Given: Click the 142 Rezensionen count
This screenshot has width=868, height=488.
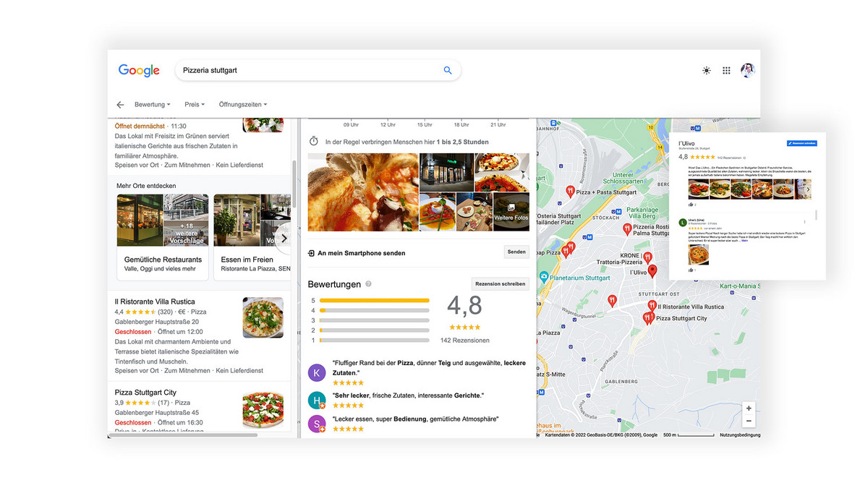Looking at the screenshot, I should [x=464, y=341].
